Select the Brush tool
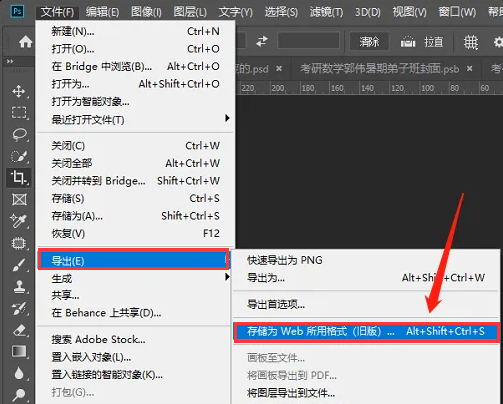503x404 pixels. 19,265
